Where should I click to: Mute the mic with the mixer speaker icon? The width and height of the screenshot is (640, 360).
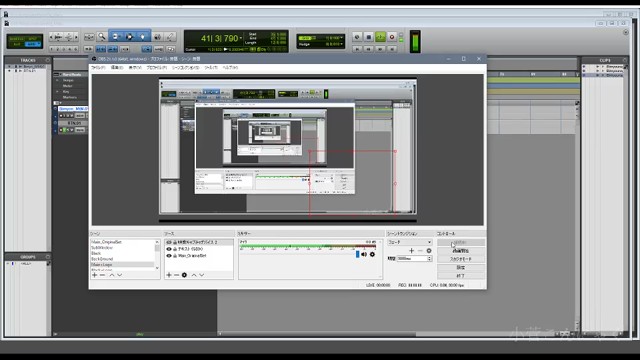364,254
